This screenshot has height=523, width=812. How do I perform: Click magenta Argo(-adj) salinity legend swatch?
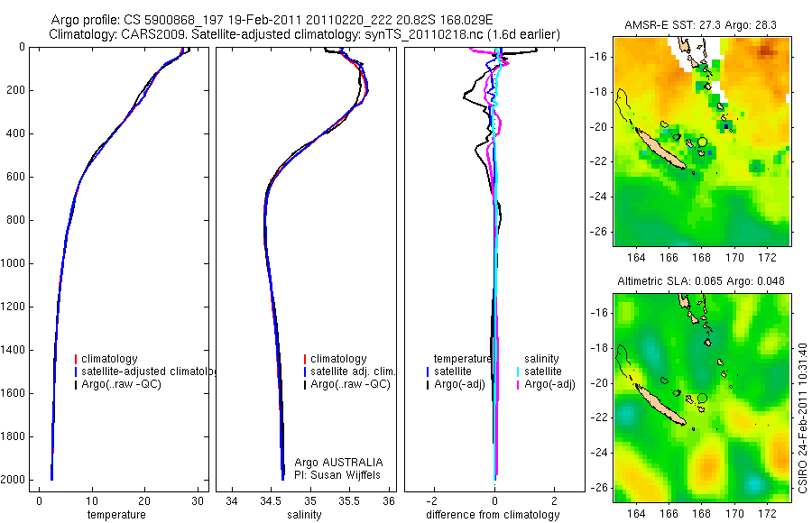[x=519, y=385]
